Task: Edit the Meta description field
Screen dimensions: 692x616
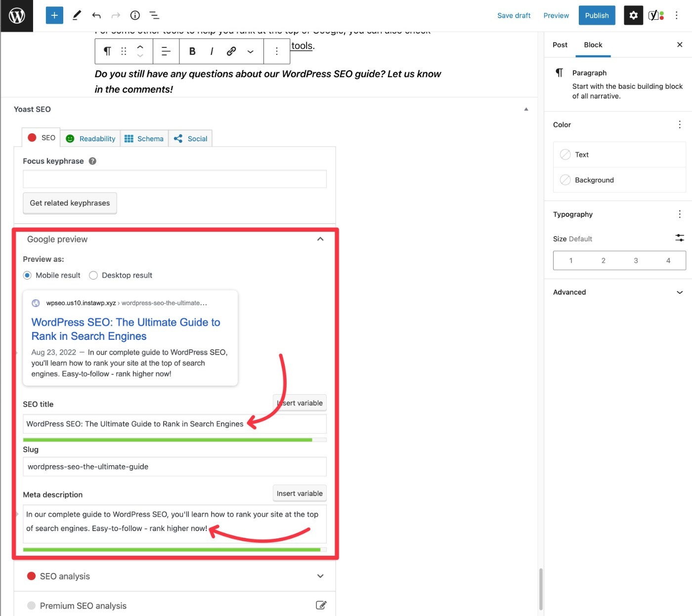Action: [x=174, y=524]
